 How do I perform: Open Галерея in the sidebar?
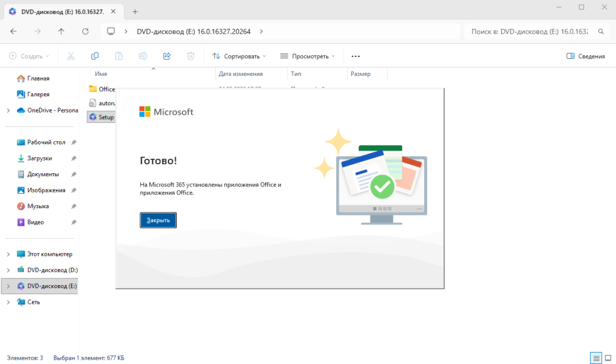tap(38, 94)
